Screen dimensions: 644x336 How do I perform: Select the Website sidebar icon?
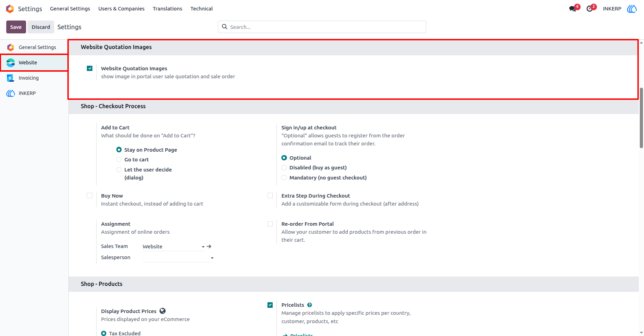11,63
